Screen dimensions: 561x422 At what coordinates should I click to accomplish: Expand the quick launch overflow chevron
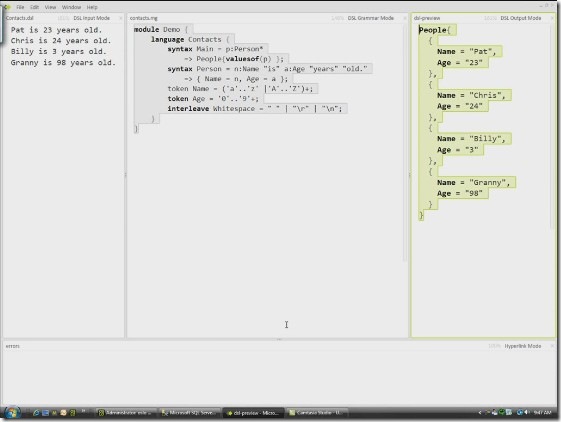[x=83, y=411]
